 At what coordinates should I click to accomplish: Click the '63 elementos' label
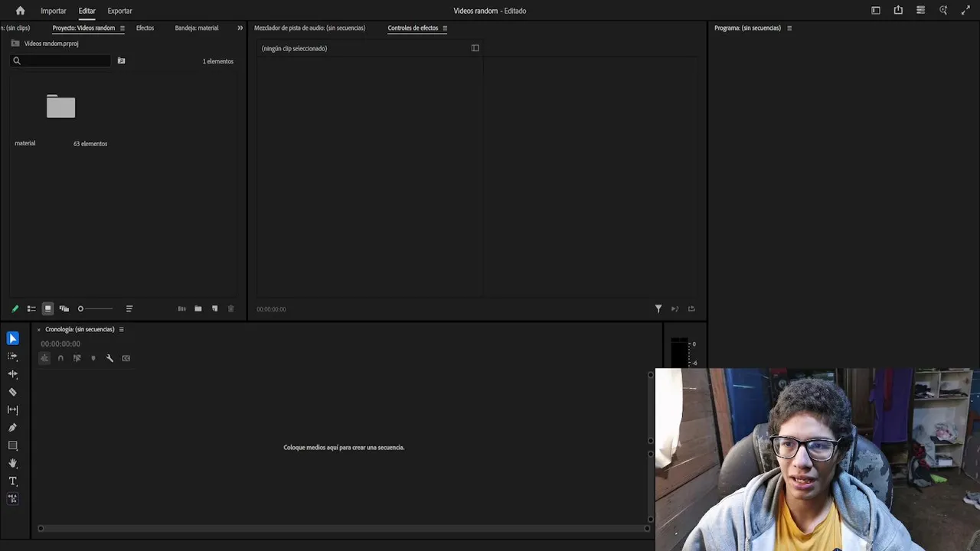(x=90, y=144)
